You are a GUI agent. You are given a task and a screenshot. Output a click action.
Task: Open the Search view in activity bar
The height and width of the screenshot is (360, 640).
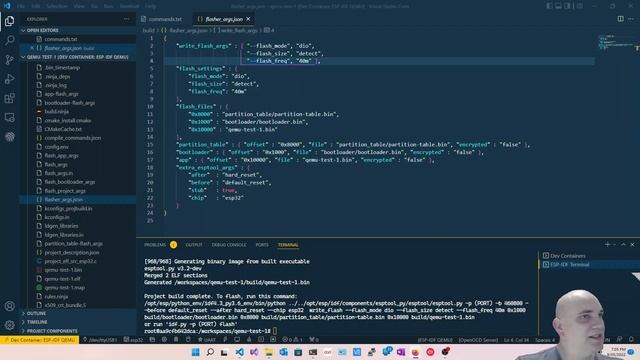pos(9,40)
